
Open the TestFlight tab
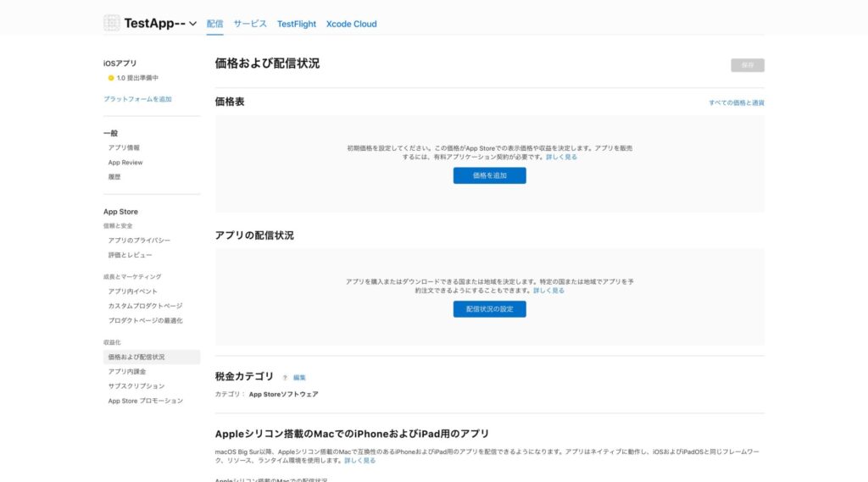(x=297, y=24)
